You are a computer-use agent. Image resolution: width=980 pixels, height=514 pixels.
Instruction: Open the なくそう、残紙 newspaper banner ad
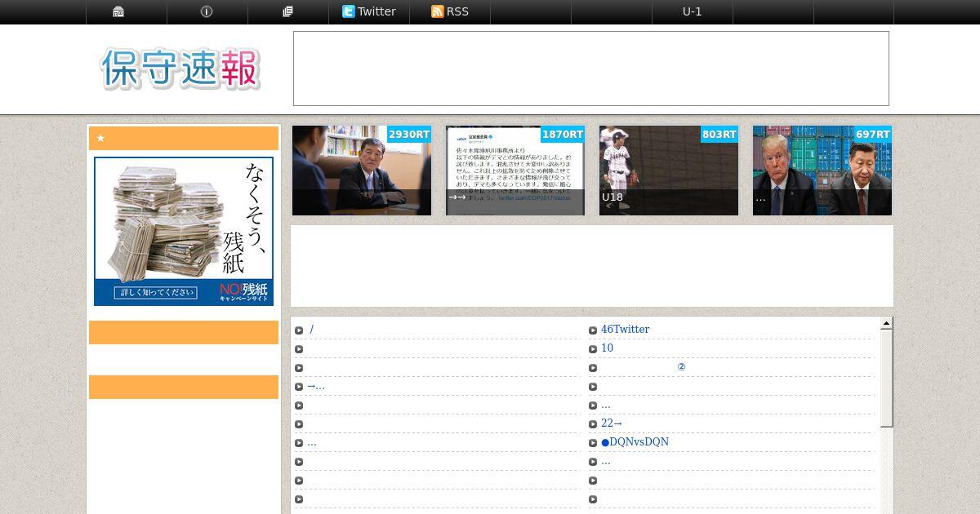[x=184, y=231]
